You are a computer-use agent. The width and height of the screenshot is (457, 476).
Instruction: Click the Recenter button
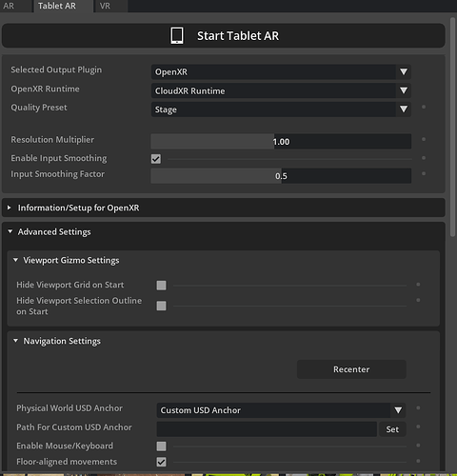(351, 369)
